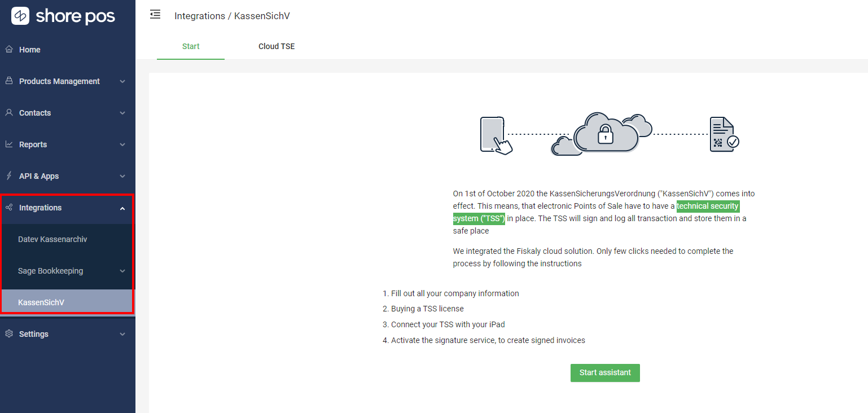Collapse Integrations chevron
Image resolution: width=868 pixels, height=413 pixels.
(122, 208)
